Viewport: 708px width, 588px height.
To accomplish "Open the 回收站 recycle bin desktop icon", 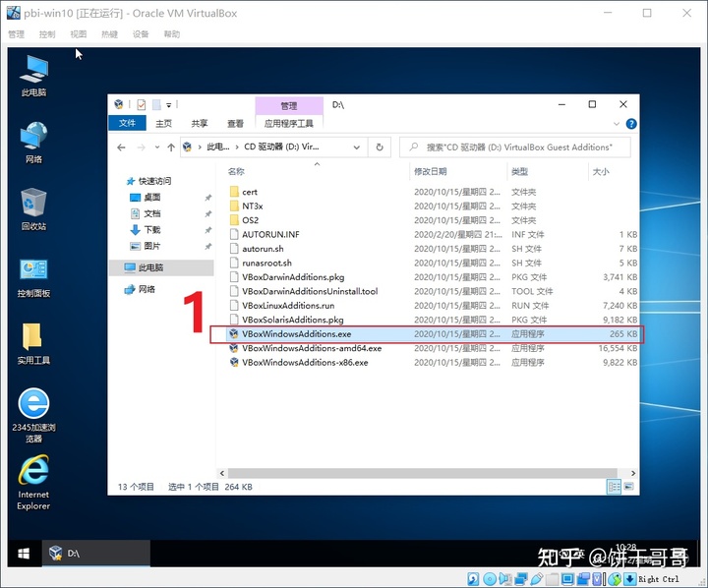I will click(x=33, y=209).
